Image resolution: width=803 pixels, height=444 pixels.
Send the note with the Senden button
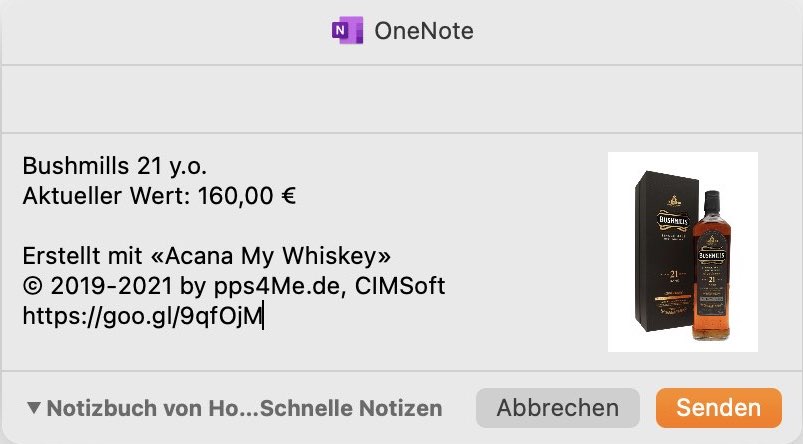[x=719, y=408]
